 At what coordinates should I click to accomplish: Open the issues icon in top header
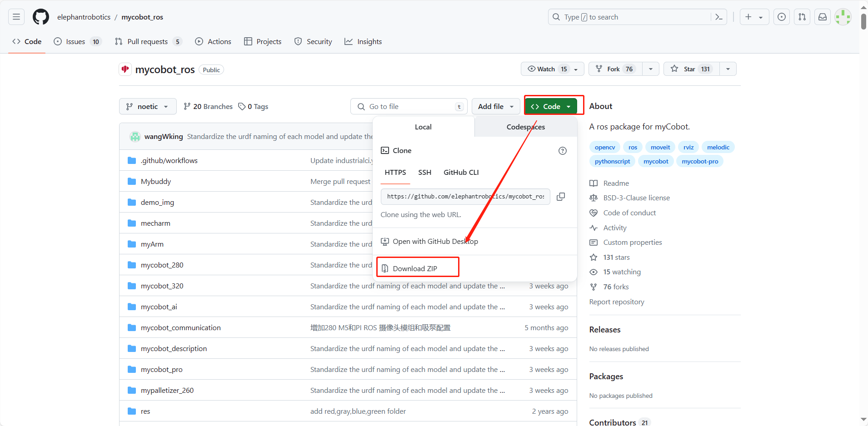pyautogui.click(x=782, y=17)
